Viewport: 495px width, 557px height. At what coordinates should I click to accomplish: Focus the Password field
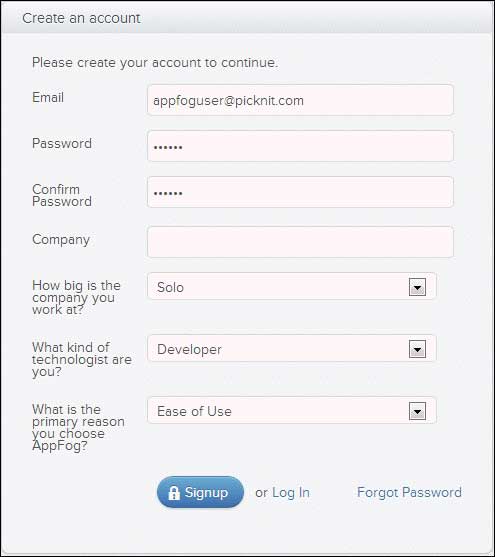pyautogui.click(x=300, y=146)
